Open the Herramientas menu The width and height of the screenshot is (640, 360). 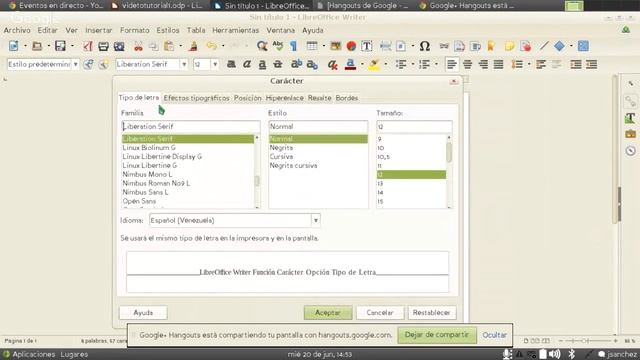coord(236,30)
